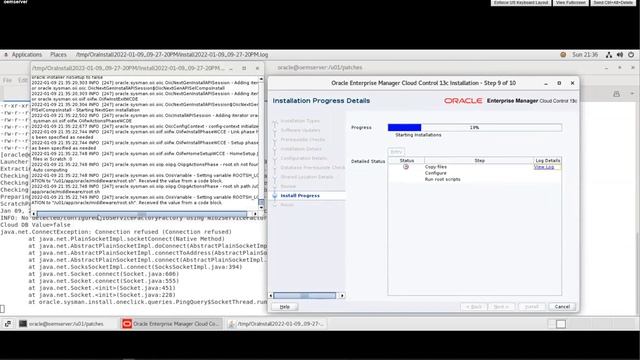The width and height of the screenshot is (640, 360).
Task: Click the log window horizontal scrollbar left arrow
Action: point(34,214)
